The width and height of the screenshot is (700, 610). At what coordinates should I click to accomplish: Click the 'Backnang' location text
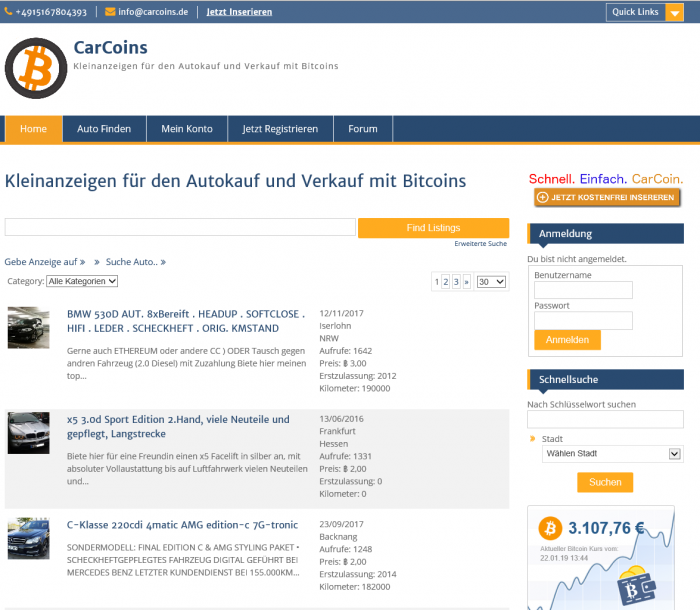click(338, 537)
